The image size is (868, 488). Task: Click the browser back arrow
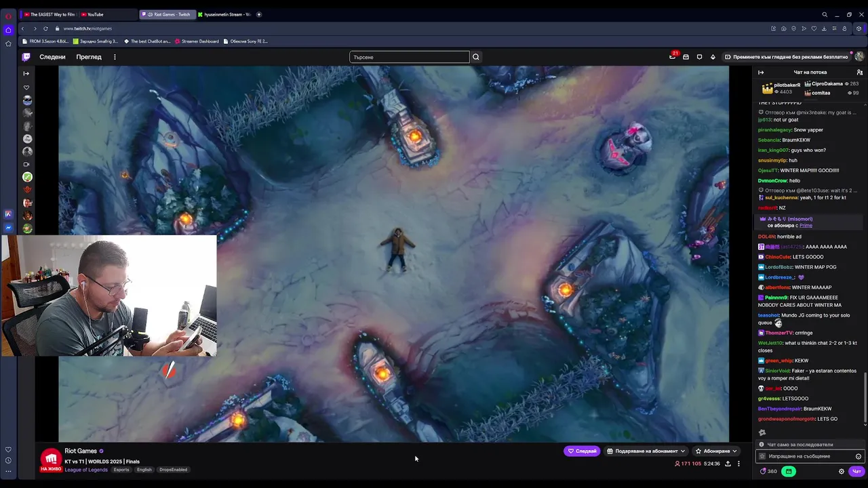point(22,28)
